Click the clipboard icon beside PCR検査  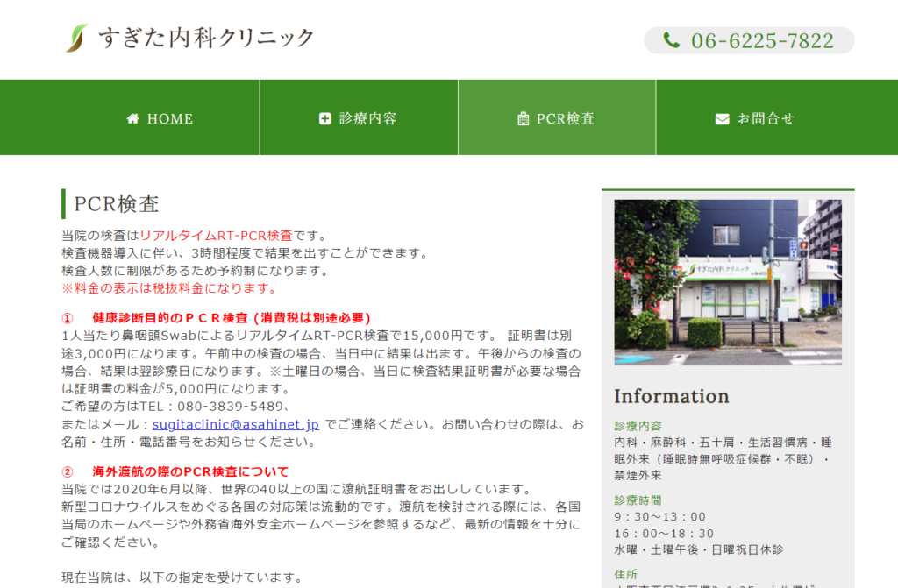click(524, 118)
